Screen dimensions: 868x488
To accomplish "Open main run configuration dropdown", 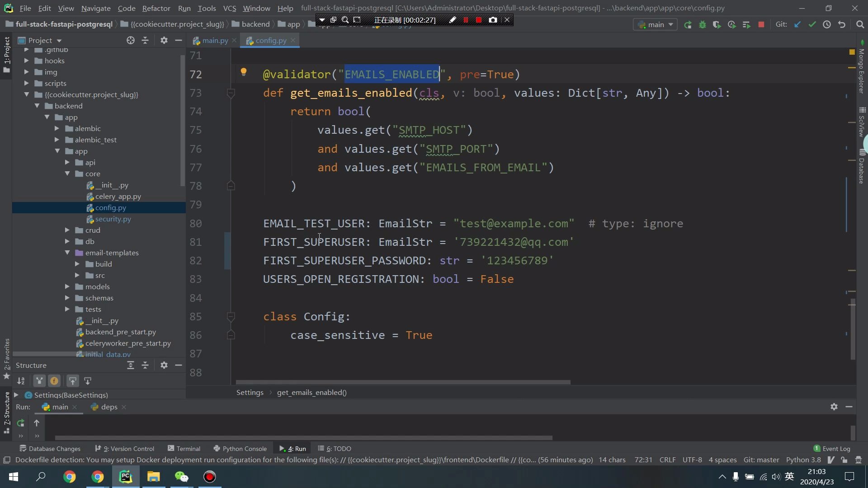I will 656,25.
